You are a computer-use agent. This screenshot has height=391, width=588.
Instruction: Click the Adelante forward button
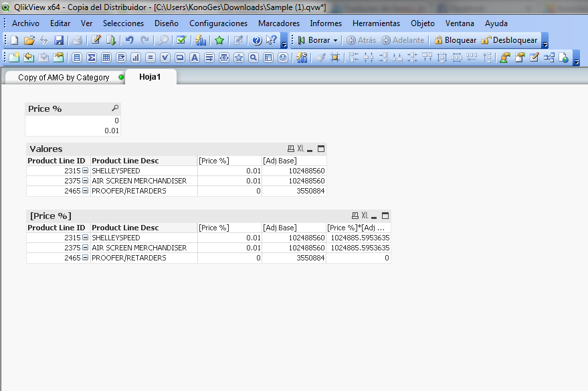point(403,40)
